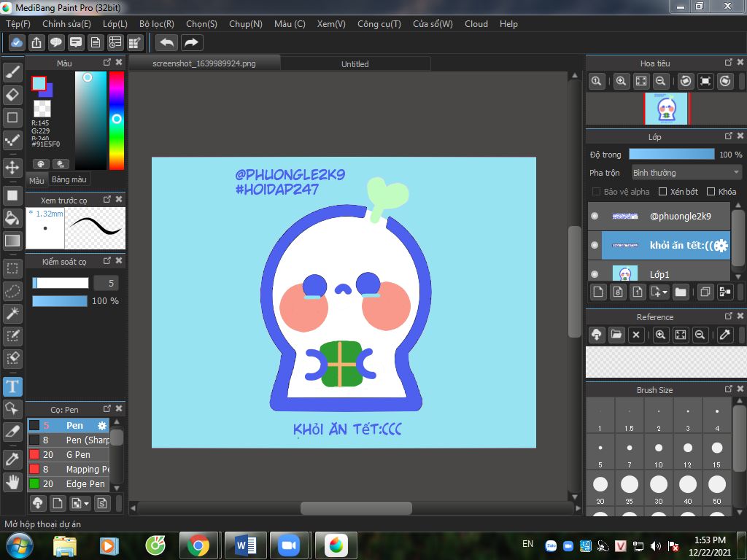Select the Lớp1 layer
This screenshot has height=560, width=747.
point(659,274)
